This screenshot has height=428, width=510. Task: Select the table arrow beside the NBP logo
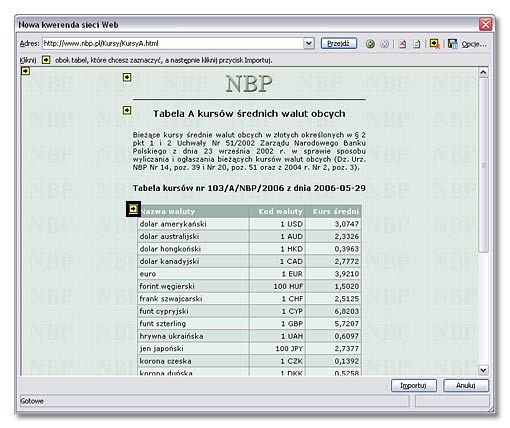[x=127, y=77]
